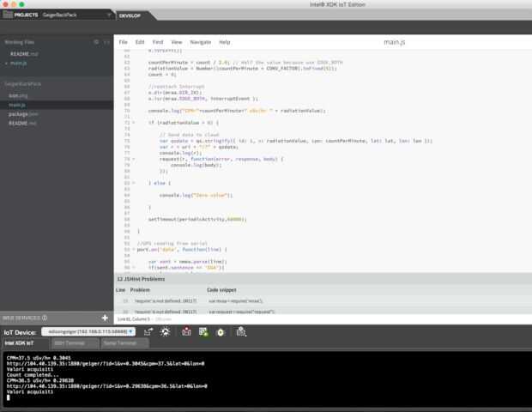Screen dimensions: 532x412
Task: Switch to the Serial Terminal tab
Action: click(120, 343)
